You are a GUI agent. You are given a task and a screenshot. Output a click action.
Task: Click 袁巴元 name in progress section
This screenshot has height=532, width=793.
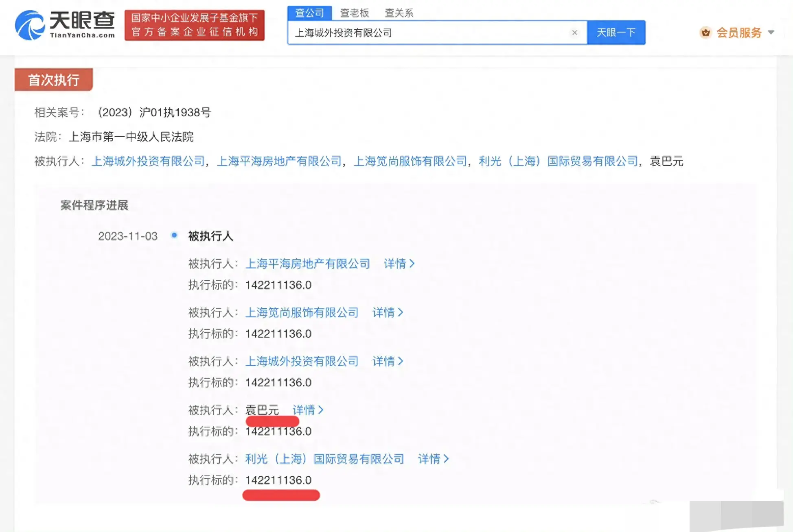pos(262,410)
